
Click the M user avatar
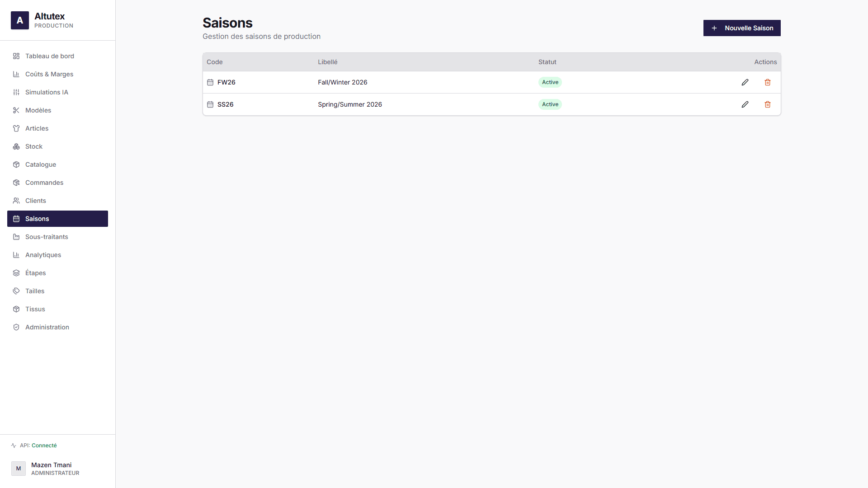19,469
